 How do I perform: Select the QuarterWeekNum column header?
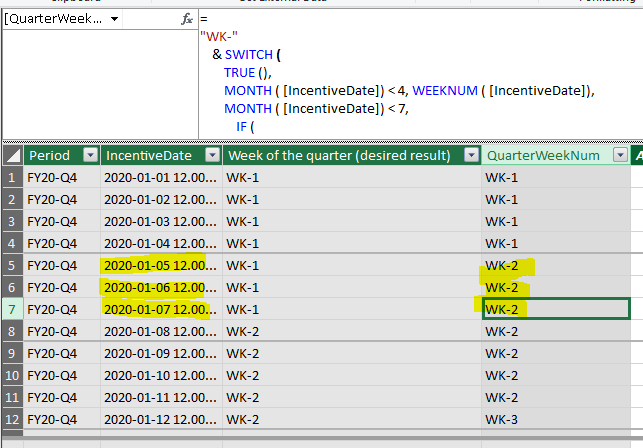pos(543,155)
